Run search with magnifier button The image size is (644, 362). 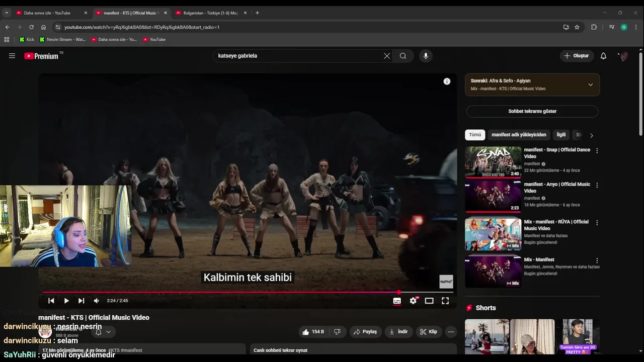coord(403,56)
